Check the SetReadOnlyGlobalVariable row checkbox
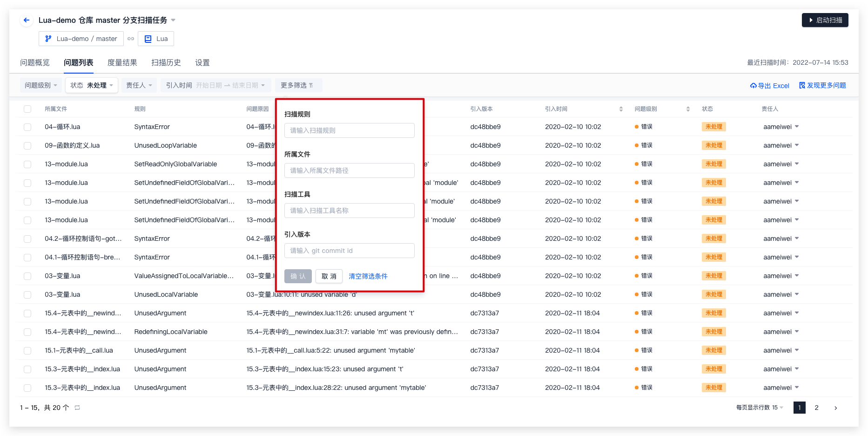The image size is (868, 436). [27, 164]
